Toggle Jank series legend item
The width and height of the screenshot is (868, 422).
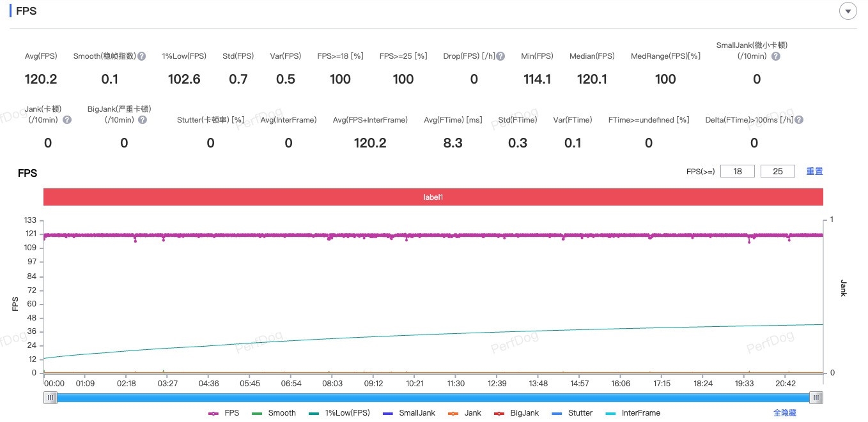coord(465,413)
